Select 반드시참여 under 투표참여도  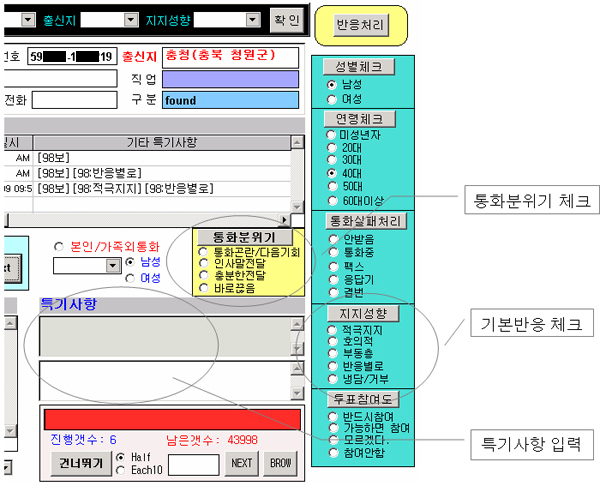click(332, 416)
